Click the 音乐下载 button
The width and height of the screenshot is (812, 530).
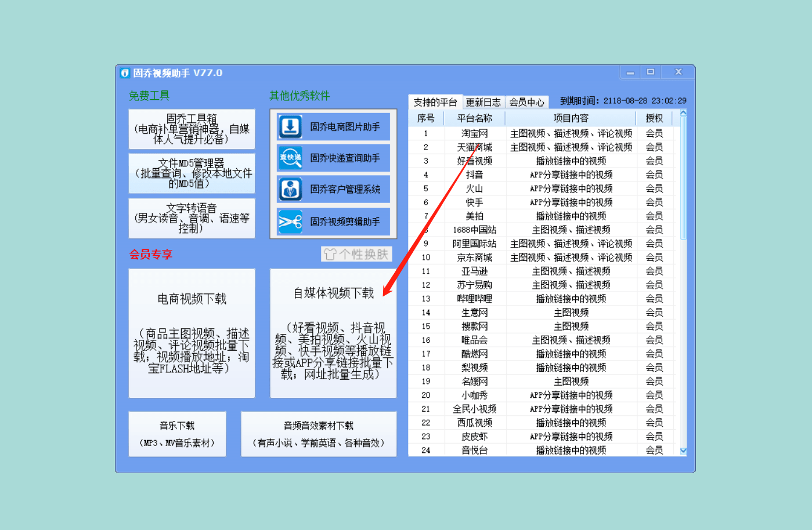(x=177, y=433)
